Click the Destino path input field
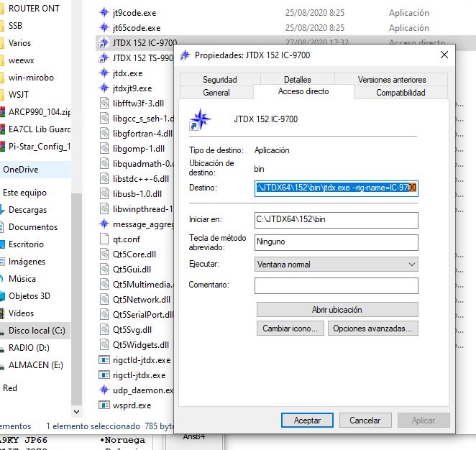Image resolution: width=476 pixels, height=450 pixels. pos(336,188)
